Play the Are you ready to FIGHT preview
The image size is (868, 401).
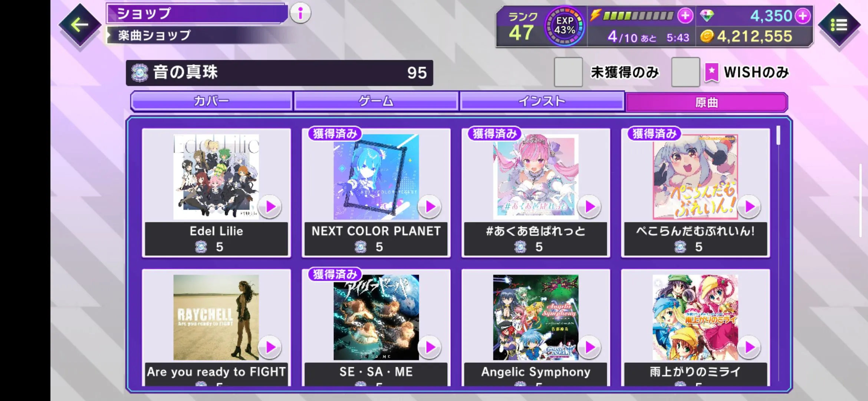pos(270,347)
